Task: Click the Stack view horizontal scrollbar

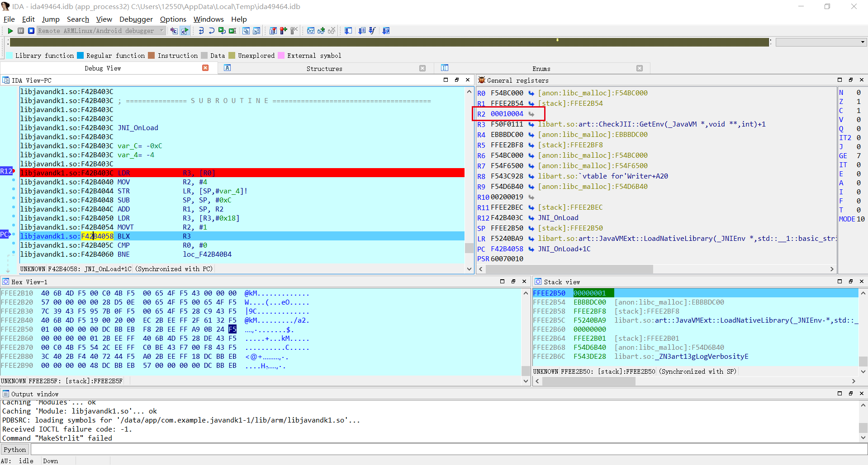Action: [x=589, y=381]
